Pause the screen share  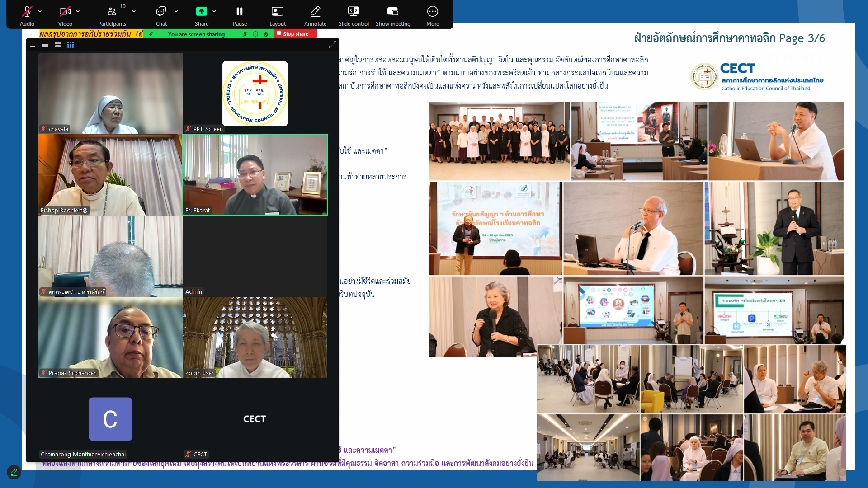click(240, 12)
